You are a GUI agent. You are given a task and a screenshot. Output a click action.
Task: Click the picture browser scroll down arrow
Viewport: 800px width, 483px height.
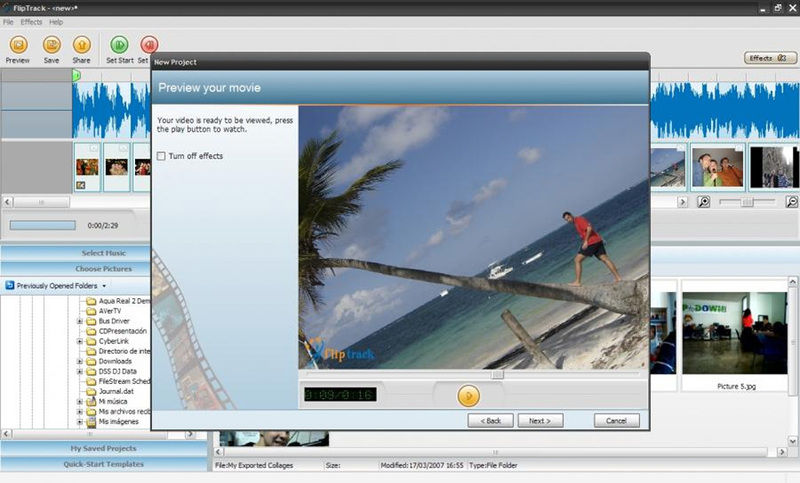tap(793, 441)
